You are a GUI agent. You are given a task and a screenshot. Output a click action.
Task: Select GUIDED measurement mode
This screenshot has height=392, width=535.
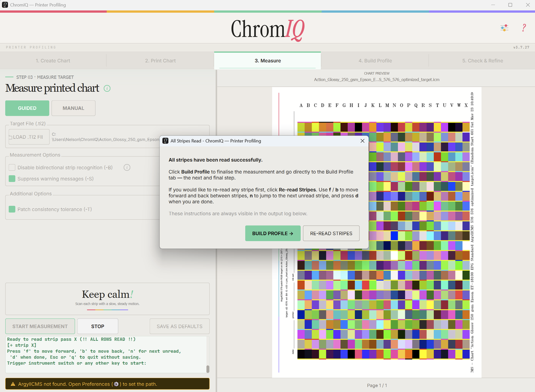click(27, 108)
